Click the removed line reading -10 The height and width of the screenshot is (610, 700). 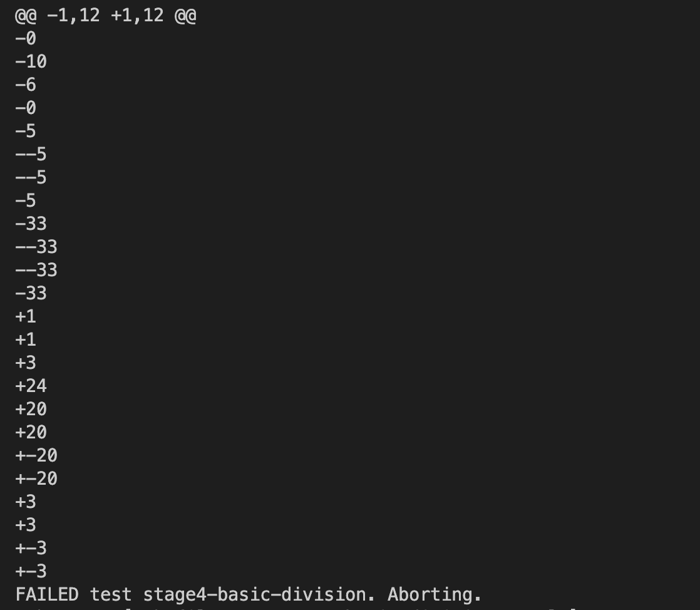[31, 61]
